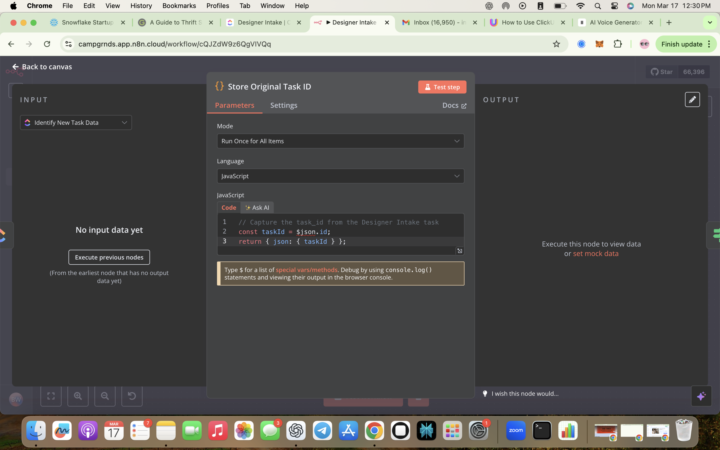
Task: Switch to the Settings tab
Action: [283, 105]
